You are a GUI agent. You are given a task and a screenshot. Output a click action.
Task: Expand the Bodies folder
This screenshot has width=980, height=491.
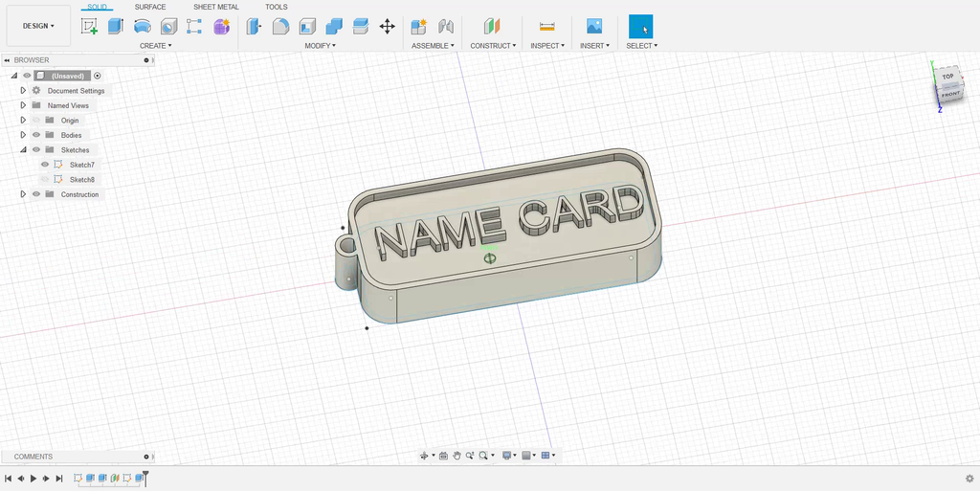pyautogui.click(x=23, y=135)
